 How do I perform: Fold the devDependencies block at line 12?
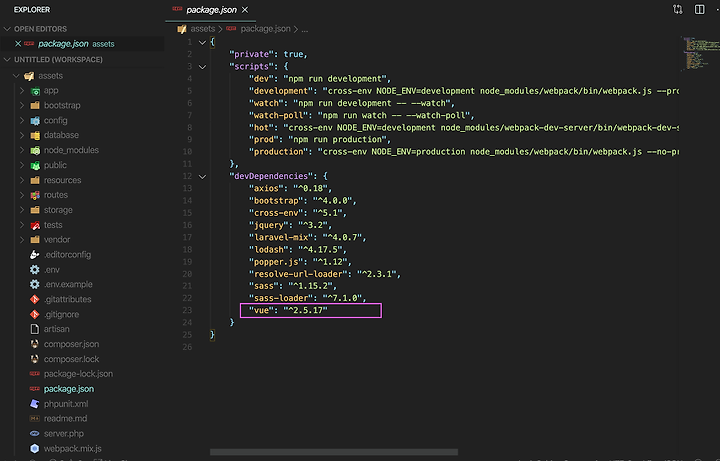tap(202, 176)
